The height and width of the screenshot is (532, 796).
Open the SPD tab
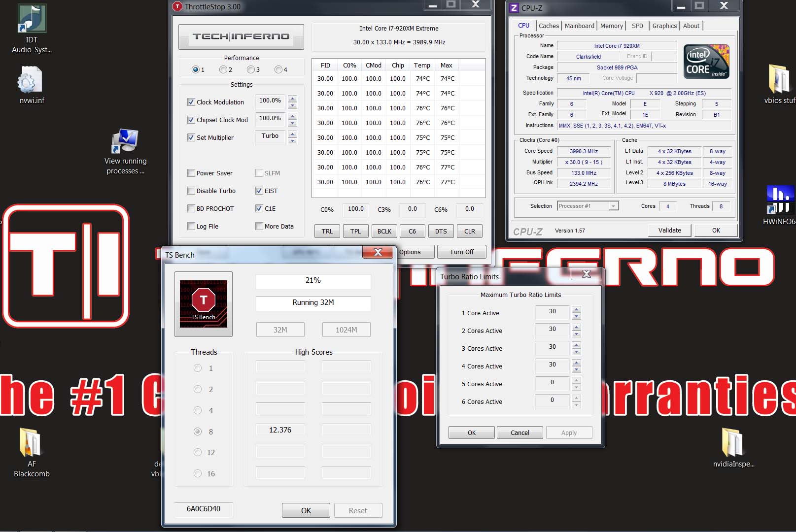[637, 26]
